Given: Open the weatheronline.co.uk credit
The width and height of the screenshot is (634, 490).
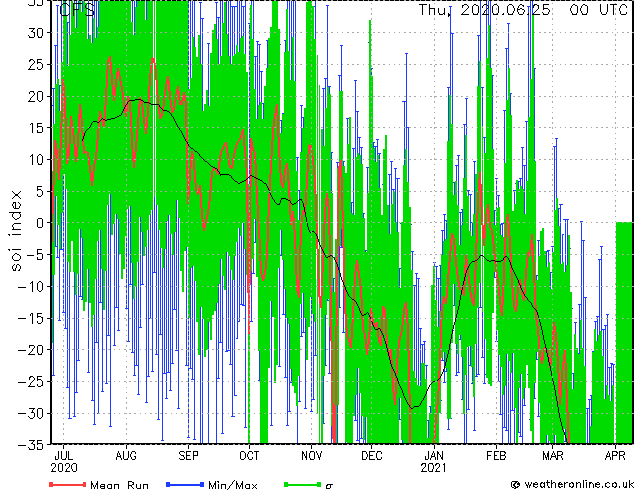Looking at the screenshot, I should (572, 484).
